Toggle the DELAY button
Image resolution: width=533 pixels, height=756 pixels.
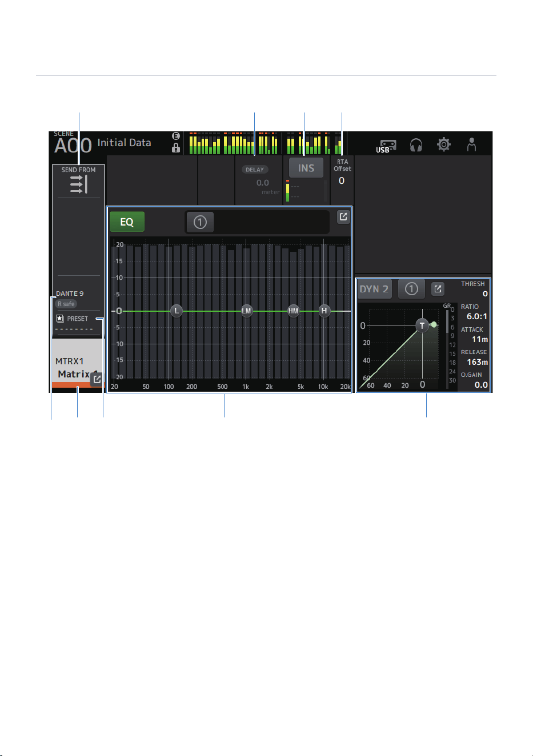pos(255,170)
